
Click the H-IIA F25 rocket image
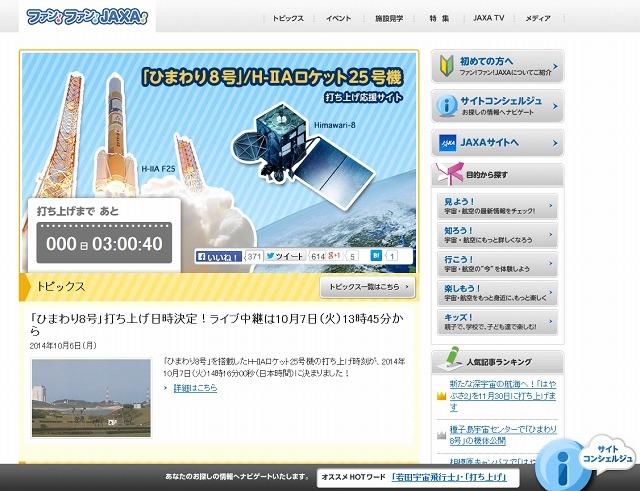pos(116,135)
